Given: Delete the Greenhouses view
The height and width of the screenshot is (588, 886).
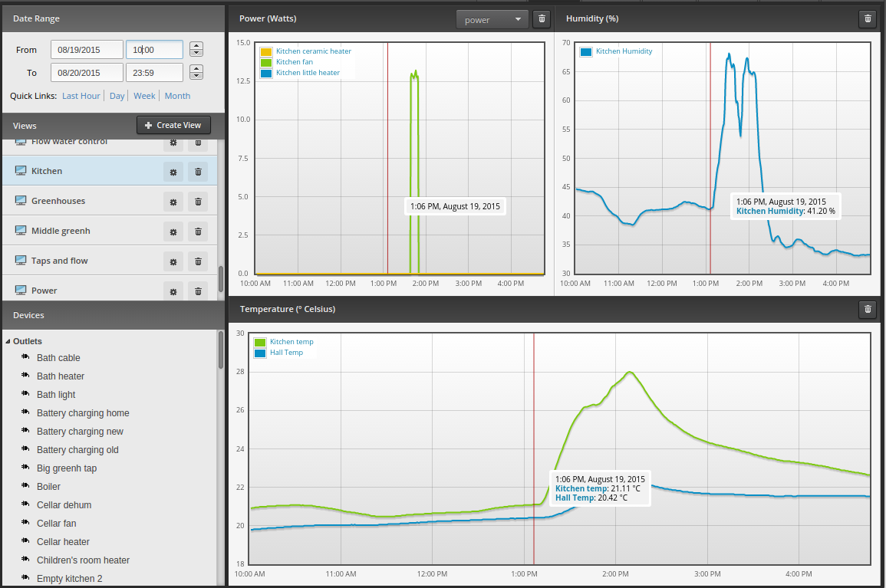Looking at the screenshot, I should (198, 202).
